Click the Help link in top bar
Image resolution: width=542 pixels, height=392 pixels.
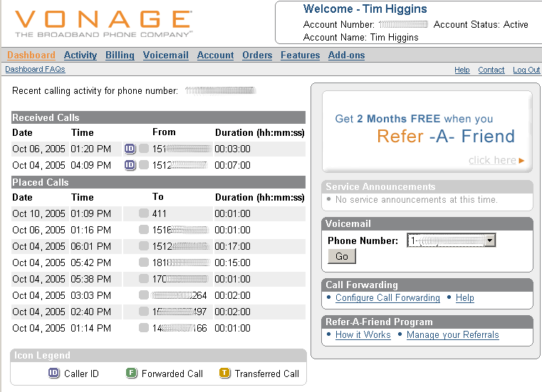[462, 70]
